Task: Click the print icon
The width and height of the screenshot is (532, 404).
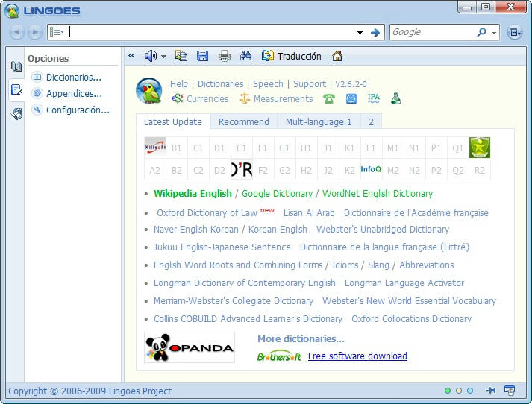Action: 225,56
